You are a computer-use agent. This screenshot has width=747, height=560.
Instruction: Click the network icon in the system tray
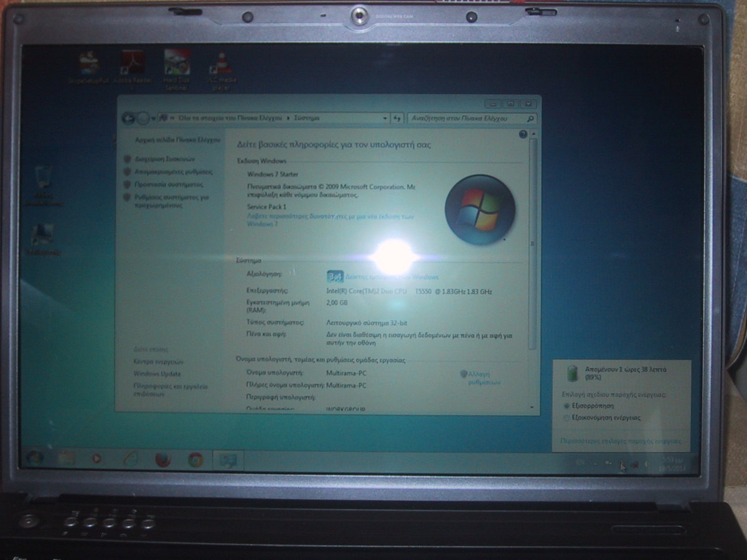point(634,464)
